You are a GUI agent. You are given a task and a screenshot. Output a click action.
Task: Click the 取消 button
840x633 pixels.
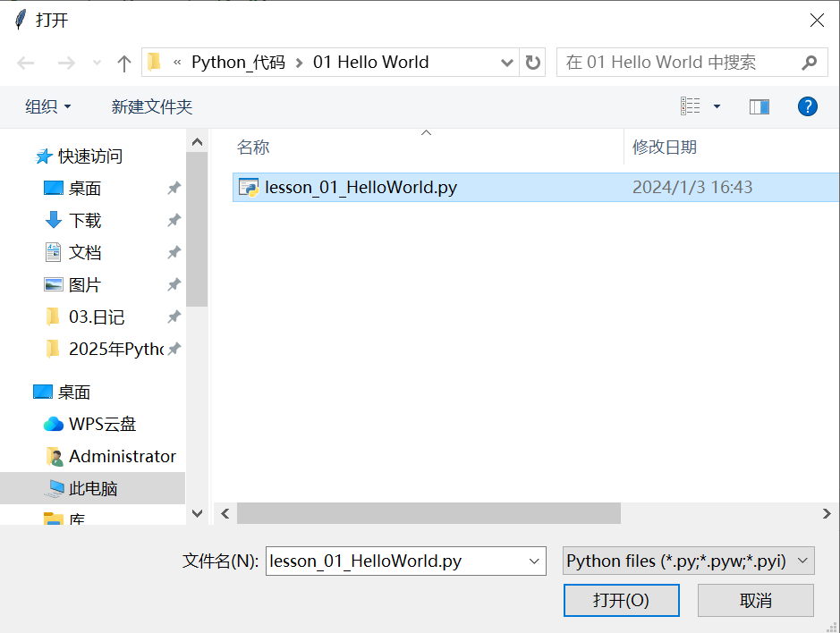(755, 600)
